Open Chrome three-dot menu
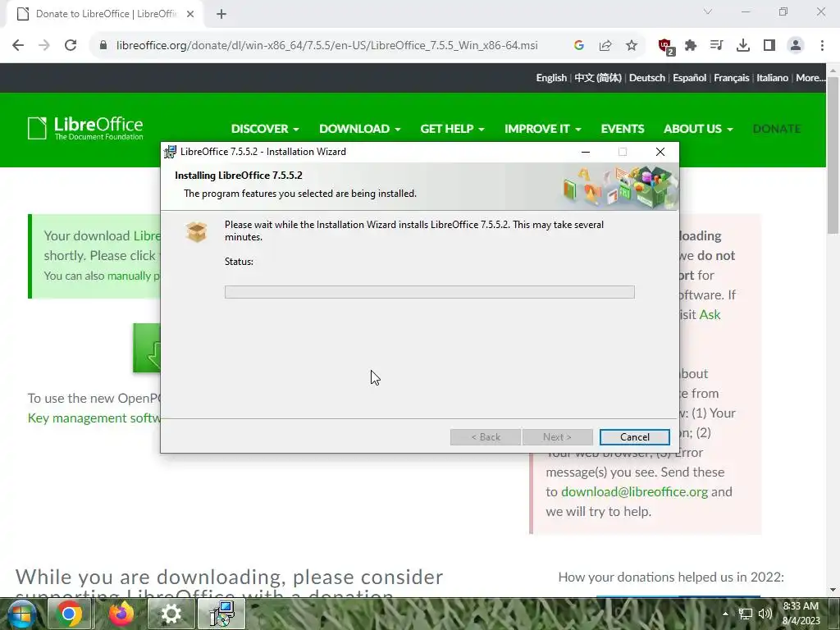840x630 pixels. (x=822, y=46)
